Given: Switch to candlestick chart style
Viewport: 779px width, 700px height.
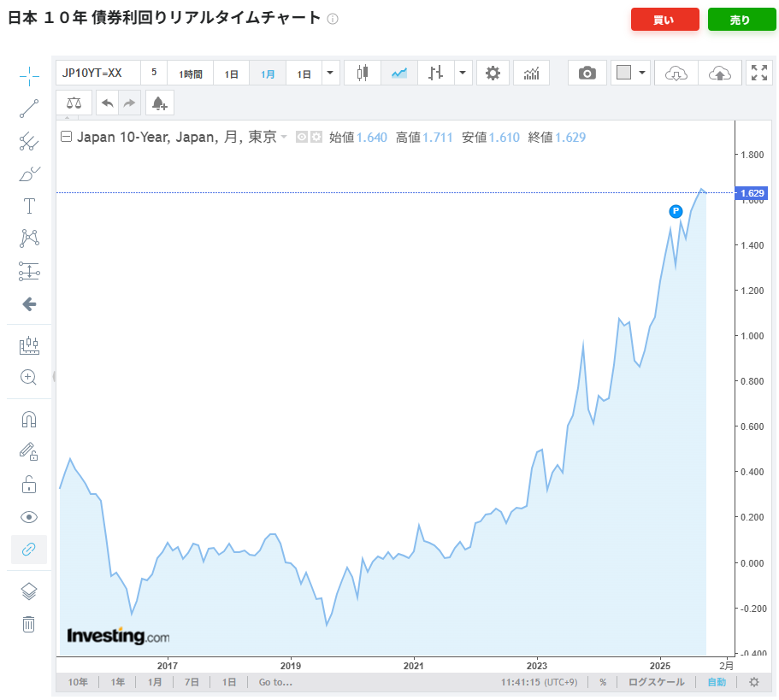Looking at the screenshot, I should [363, 74].
